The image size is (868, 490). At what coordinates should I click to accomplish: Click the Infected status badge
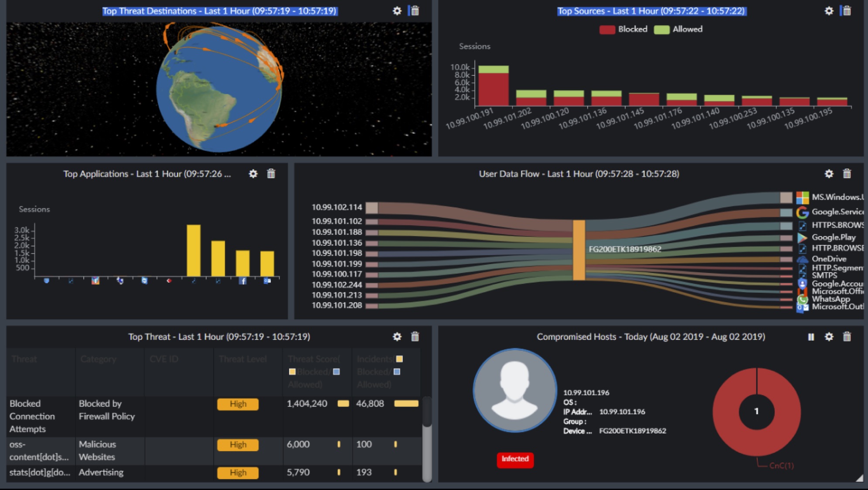pyautogui.click(x=515, y=459)
